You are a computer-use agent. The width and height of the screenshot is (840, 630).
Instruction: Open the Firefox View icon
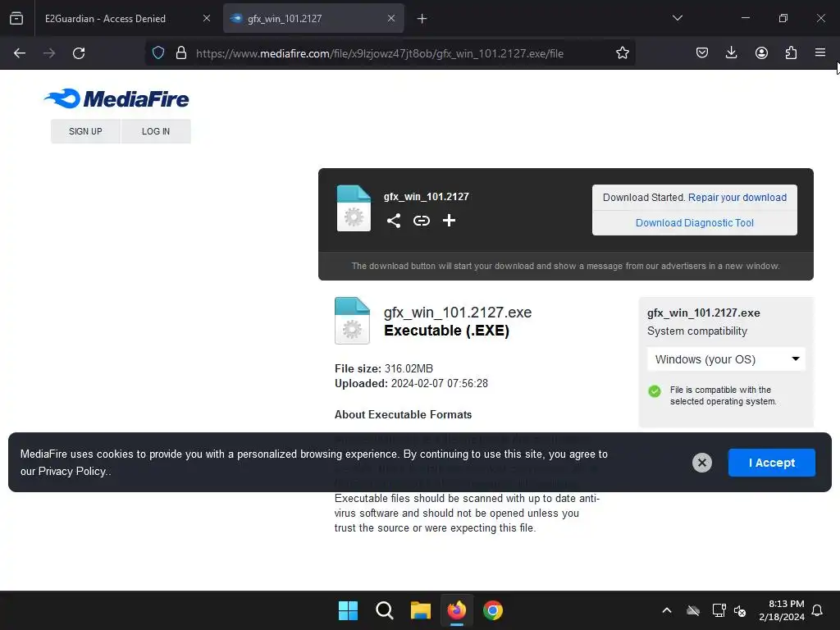[16, 18]
